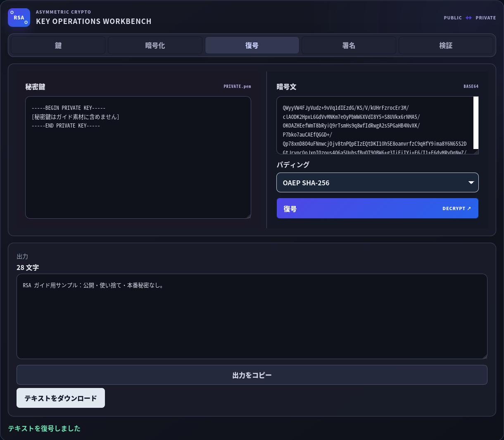Click the テキストをダウンロード button

61,398
